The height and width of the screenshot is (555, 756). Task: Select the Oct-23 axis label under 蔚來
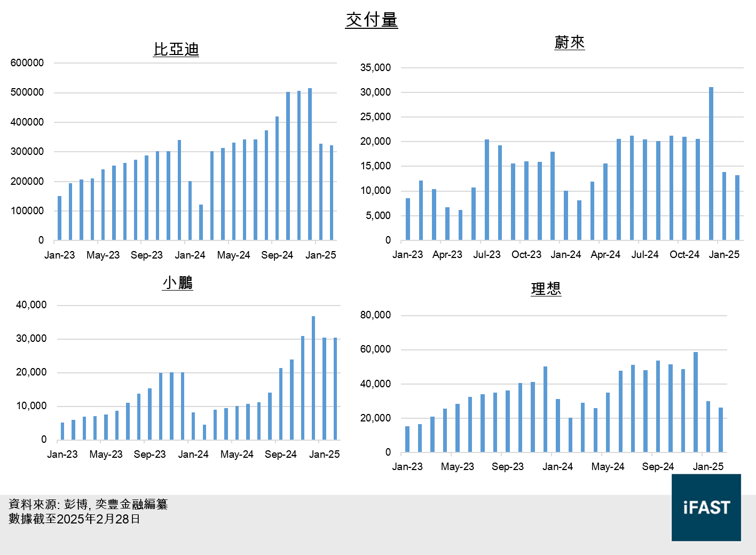[x=526, y=255]
